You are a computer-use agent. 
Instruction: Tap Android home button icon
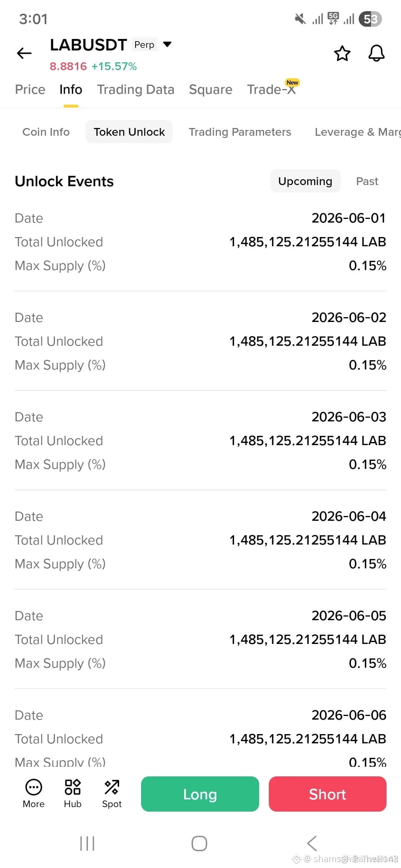click(199, 844)
